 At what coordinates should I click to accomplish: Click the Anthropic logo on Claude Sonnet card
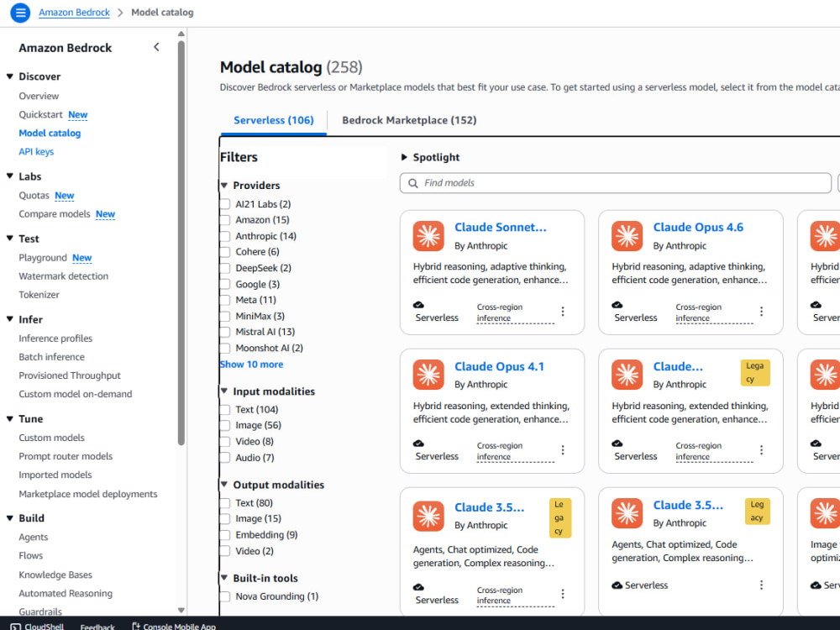pos(428,236)
